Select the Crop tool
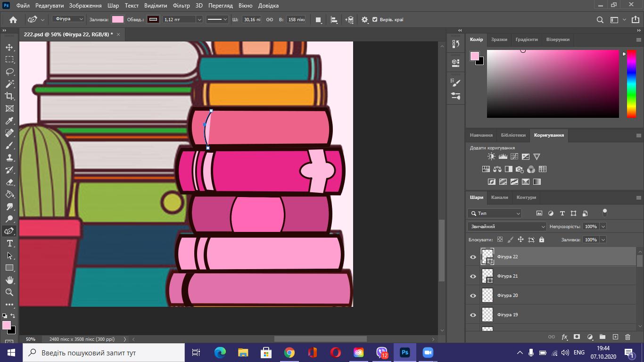 click(9, 96)
